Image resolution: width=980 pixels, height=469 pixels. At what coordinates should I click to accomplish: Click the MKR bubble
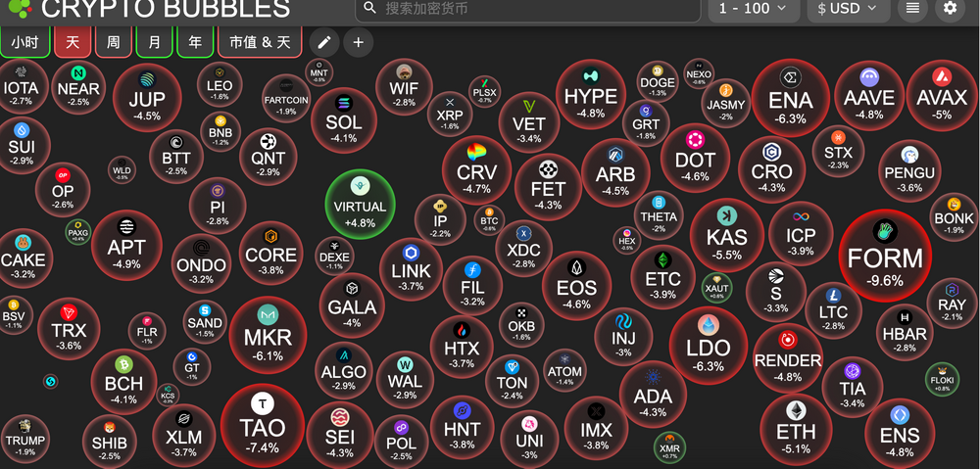(268, 335)
